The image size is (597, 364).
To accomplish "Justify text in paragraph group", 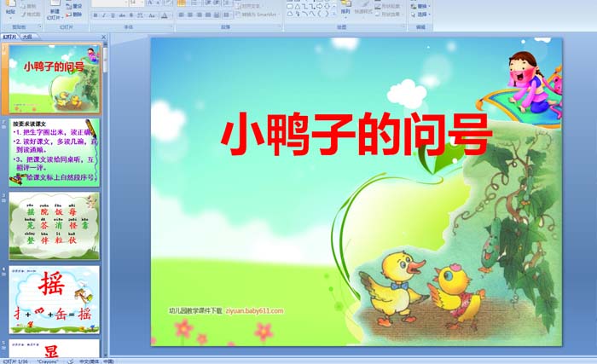I will click(x=208, y=14).
